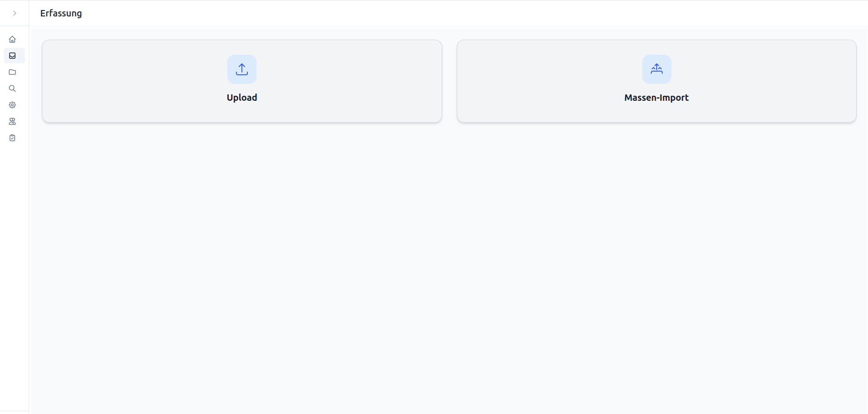Open the users icon in sidebar
This screenshot has height=414, width=868.
[x=12, y=121]
